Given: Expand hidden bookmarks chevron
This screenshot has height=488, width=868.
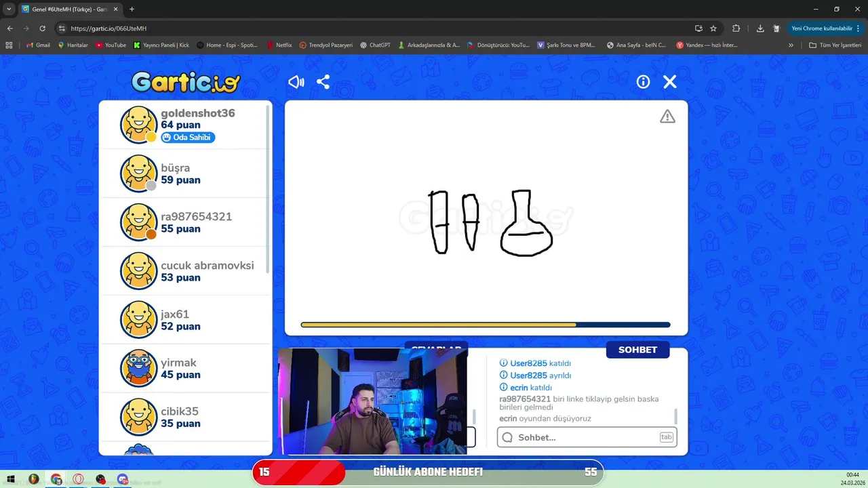Looking at the screenshot, I should click(791, 45).
